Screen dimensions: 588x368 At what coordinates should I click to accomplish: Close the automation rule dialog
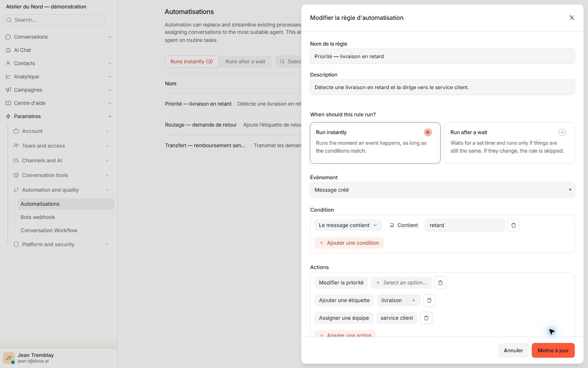[x=572, y=18]
